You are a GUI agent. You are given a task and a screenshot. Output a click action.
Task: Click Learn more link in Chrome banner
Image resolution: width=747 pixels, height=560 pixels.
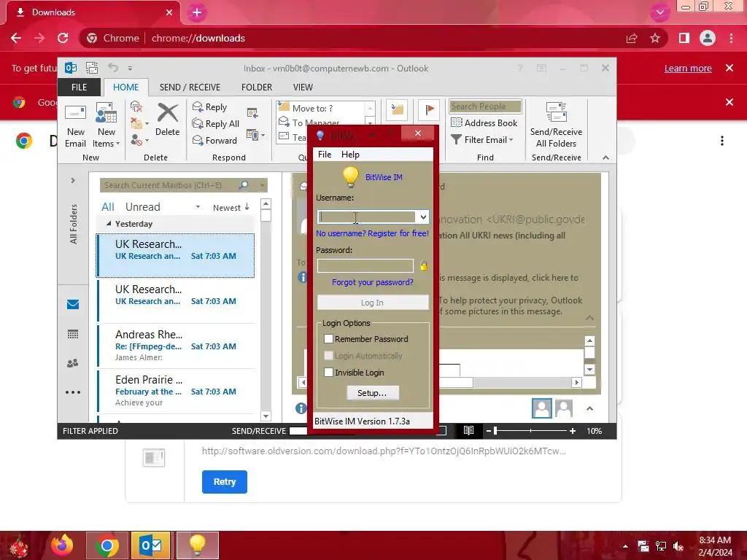click(x=688, y=68)
